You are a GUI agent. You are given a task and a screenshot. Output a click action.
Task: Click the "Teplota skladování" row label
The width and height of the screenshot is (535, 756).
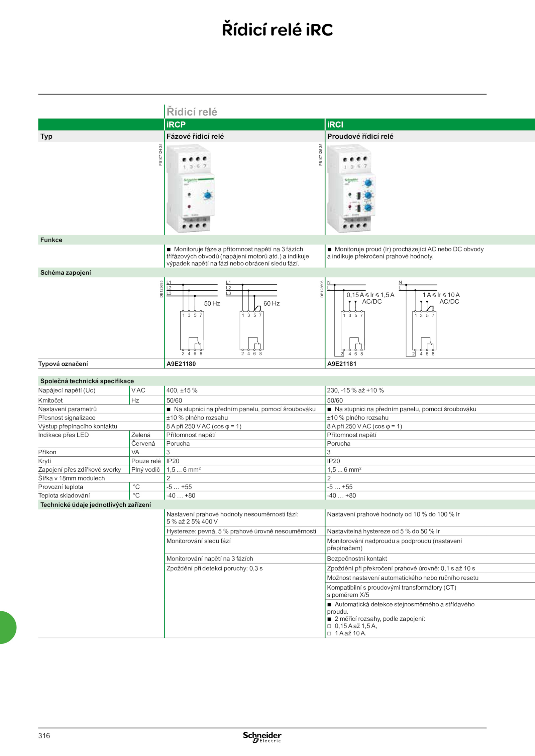coord(64,495)
